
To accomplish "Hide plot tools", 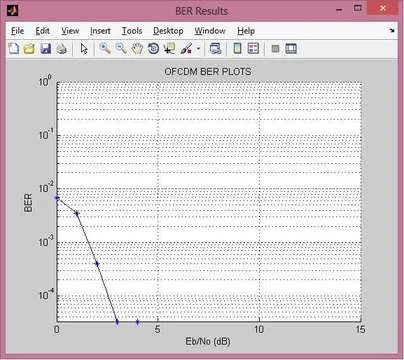I will (275, 49).
